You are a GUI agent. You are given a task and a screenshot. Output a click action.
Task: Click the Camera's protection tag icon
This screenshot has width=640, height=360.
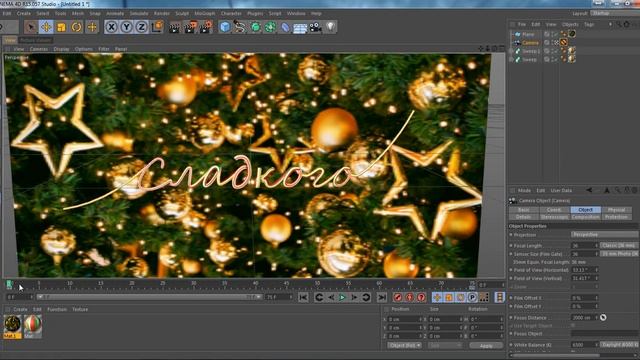(564, 42)
